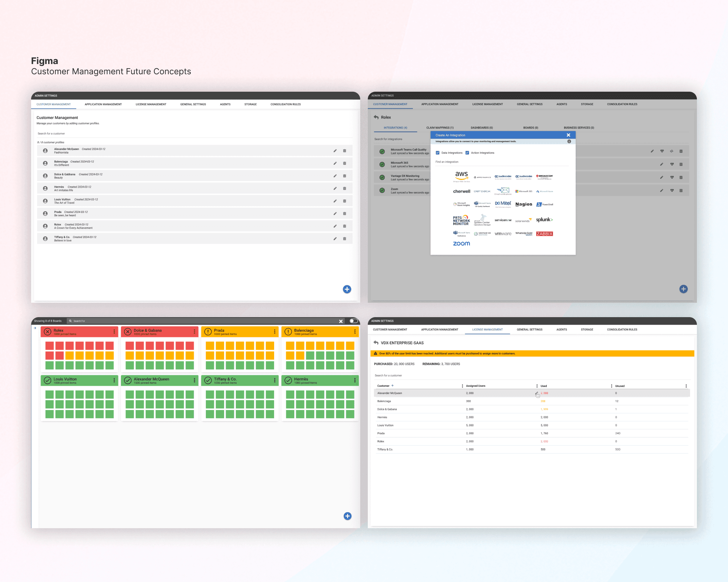Open the Unused column's three-dot menu

pyautogui.click(x=686, y=386)
